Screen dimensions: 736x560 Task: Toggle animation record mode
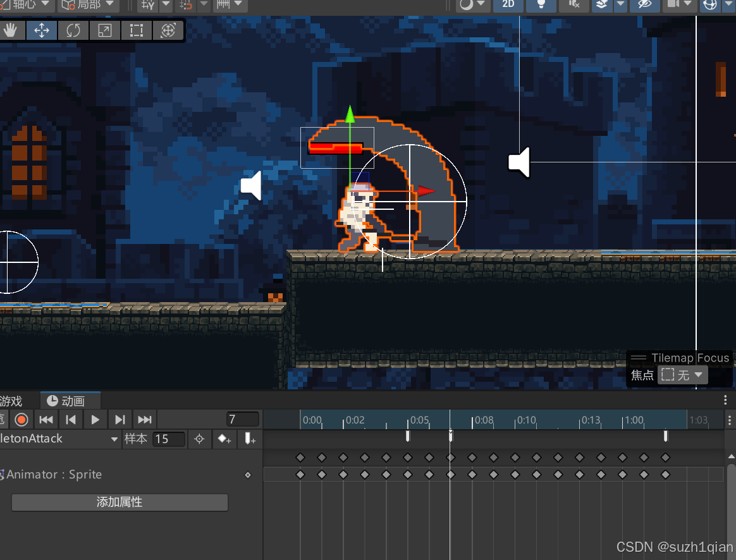pos(21,419)
